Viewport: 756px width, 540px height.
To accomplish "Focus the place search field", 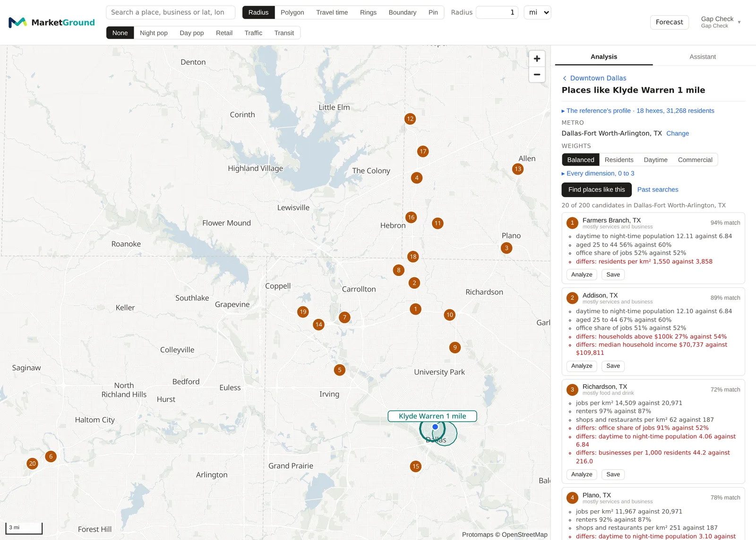I will coord(171,12).
